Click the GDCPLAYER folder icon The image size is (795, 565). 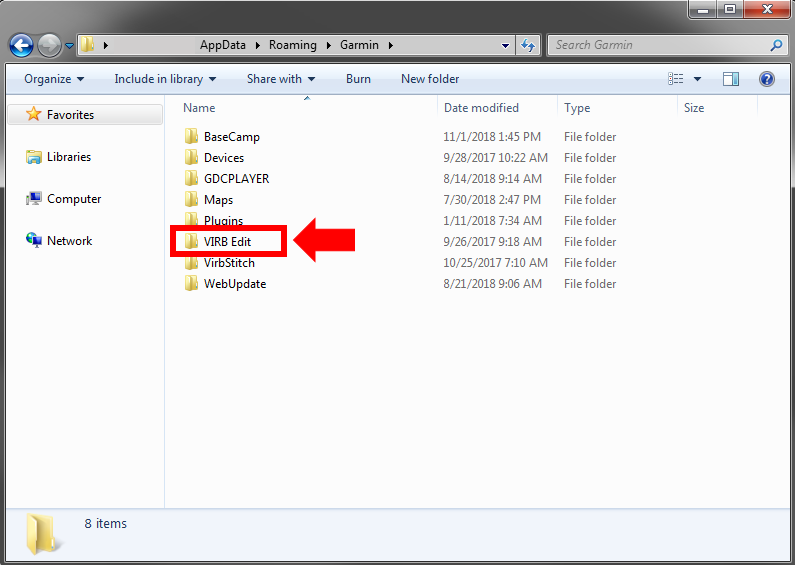[x=191, y=178]
